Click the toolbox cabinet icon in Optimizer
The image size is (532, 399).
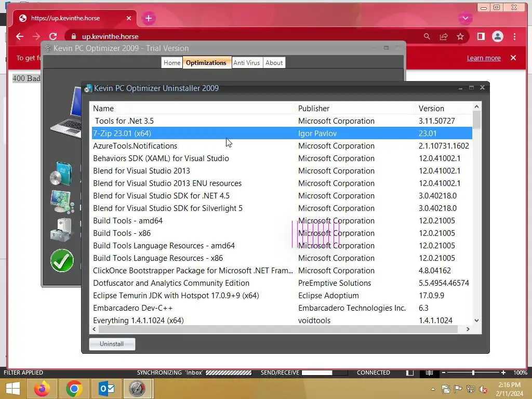pos(61,230)
